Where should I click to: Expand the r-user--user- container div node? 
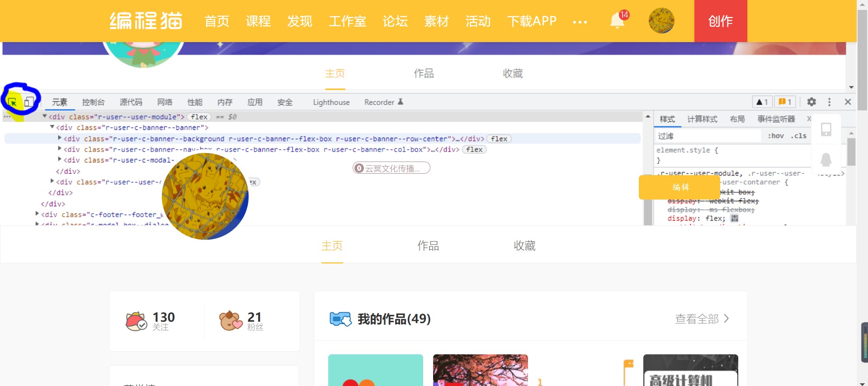pos(52,181)
